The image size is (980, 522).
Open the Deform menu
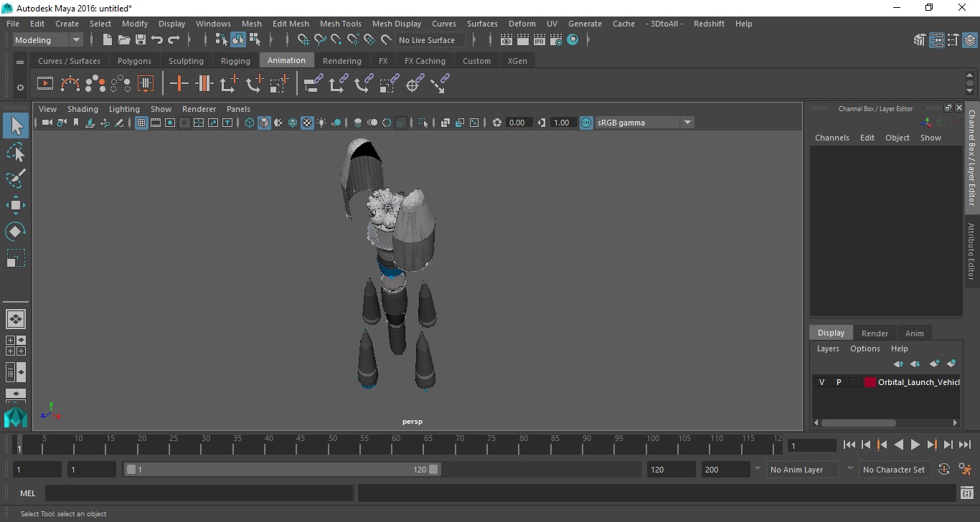click(x=522, y=24)
